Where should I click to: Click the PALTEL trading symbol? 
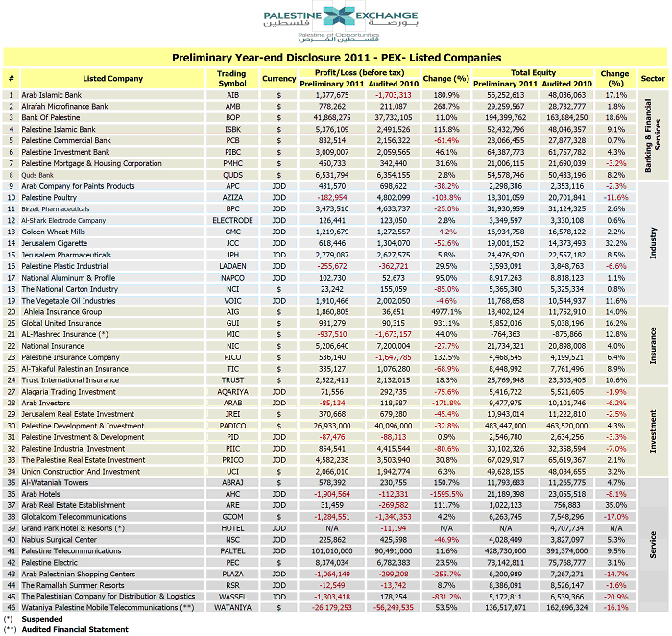pyautogui.click(x=231, y=550)
